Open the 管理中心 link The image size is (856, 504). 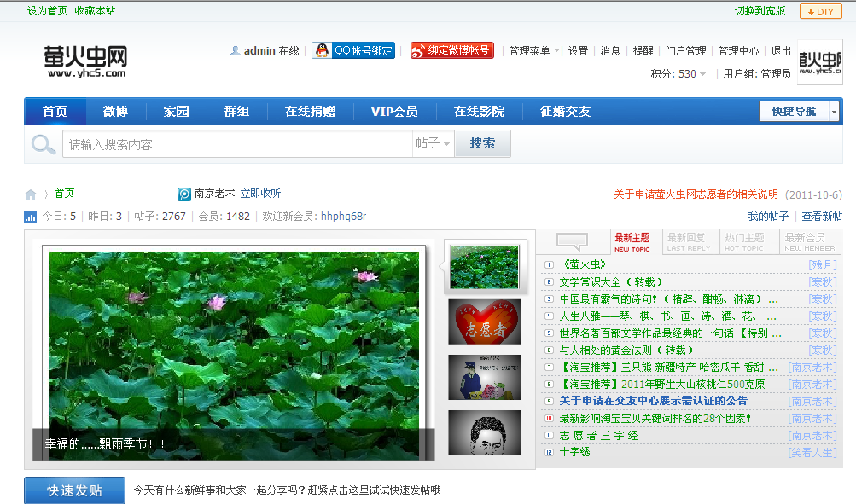[738, 50]
